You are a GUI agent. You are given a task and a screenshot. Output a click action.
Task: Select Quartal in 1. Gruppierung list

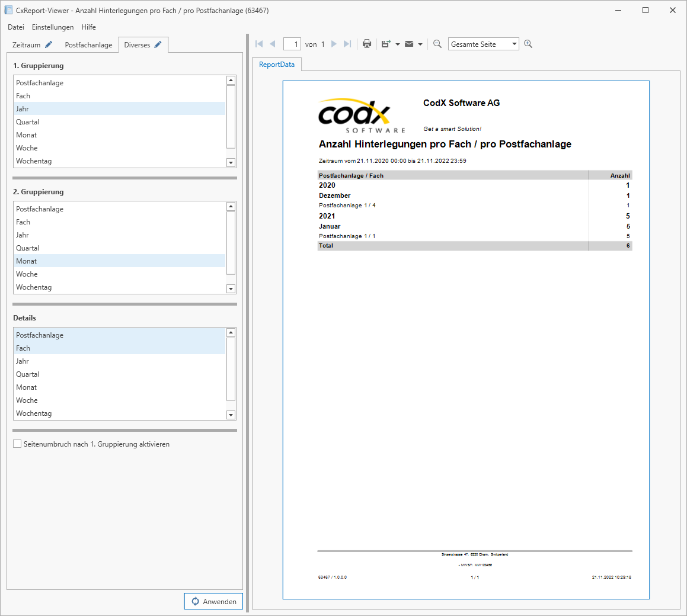[27, 121]
